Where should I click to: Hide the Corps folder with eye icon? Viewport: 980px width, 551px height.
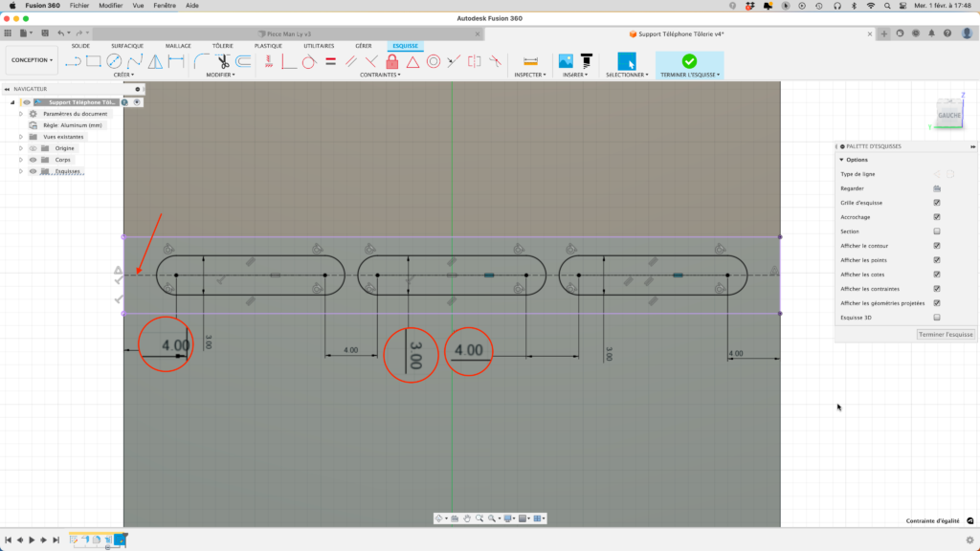click(x=33, y=160)
